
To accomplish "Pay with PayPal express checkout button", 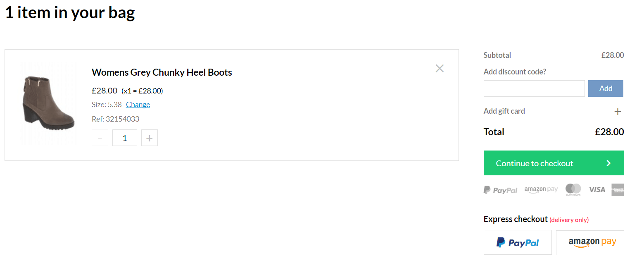I will [518, 242].
